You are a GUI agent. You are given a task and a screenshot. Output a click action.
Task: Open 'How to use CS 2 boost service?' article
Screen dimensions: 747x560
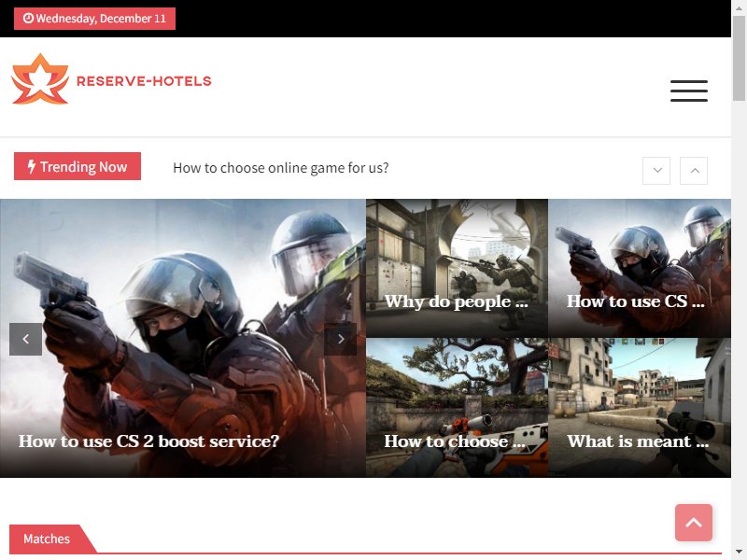point(148,441)
